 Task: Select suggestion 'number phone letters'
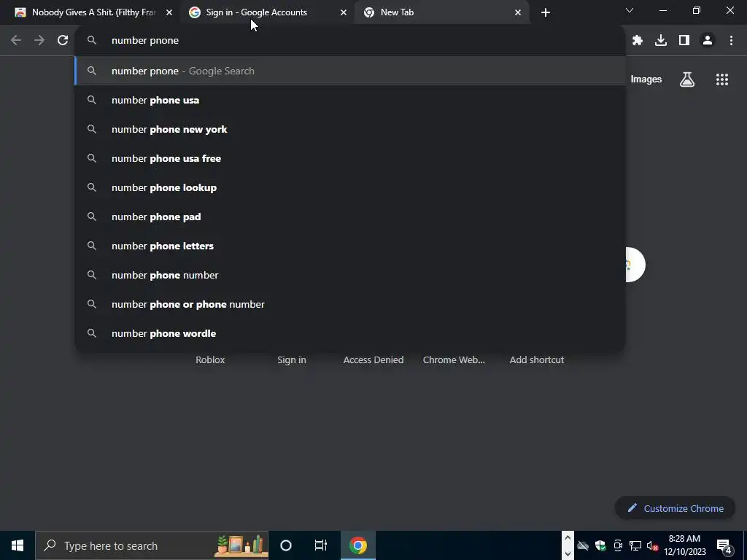(x=350, y=246)
